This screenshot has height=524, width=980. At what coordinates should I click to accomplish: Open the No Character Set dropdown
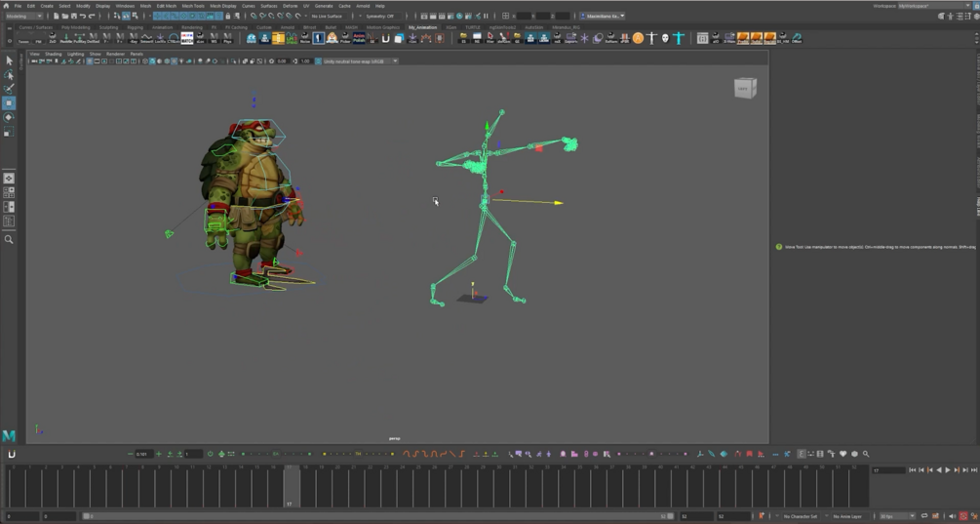point(802,516)
